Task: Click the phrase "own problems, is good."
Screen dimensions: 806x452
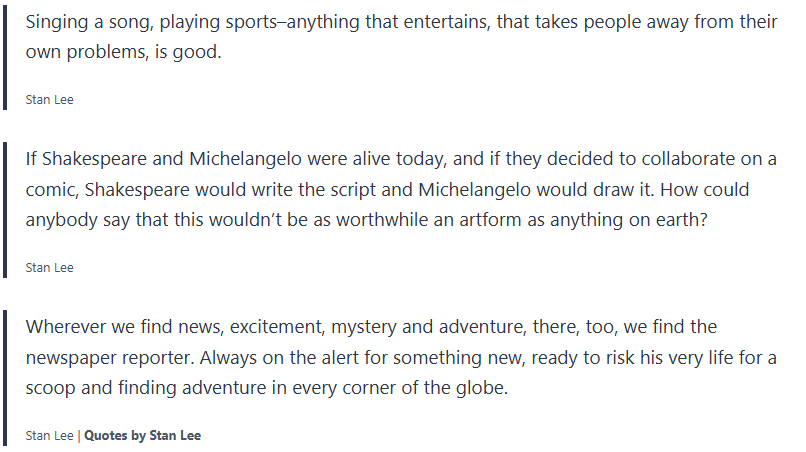Action: (123, 51)
